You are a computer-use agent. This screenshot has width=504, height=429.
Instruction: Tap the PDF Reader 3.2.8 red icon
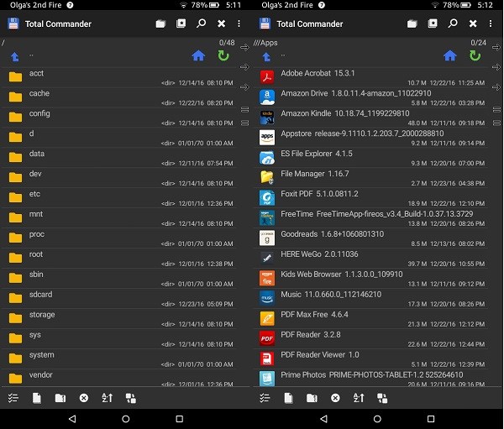(x=267, y=338)
